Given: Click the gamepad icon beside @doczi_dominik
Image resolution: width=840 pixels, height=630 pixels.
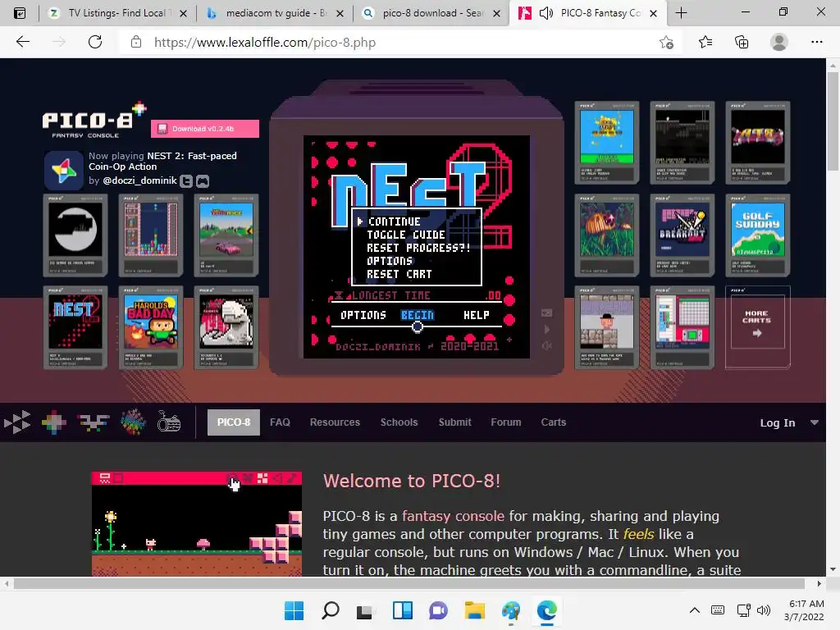Looking at the screenshot, I should click(x=203, y=181).
